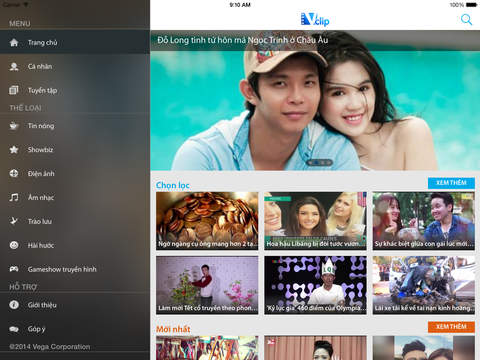
Task: Select the Trào lưu menu item
Action: coord(75,221)
